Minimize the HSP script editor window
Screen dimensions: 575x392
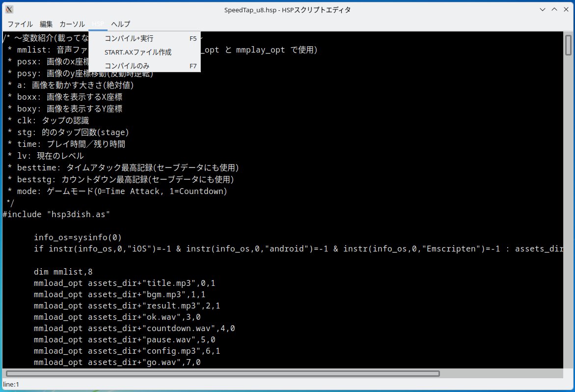[x=543, y=9]
